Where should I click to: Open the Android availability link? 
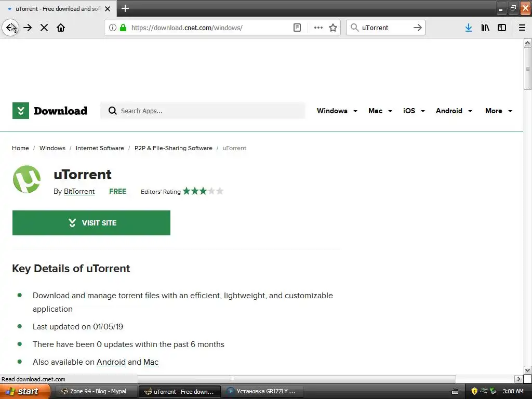tap(111, 362)
